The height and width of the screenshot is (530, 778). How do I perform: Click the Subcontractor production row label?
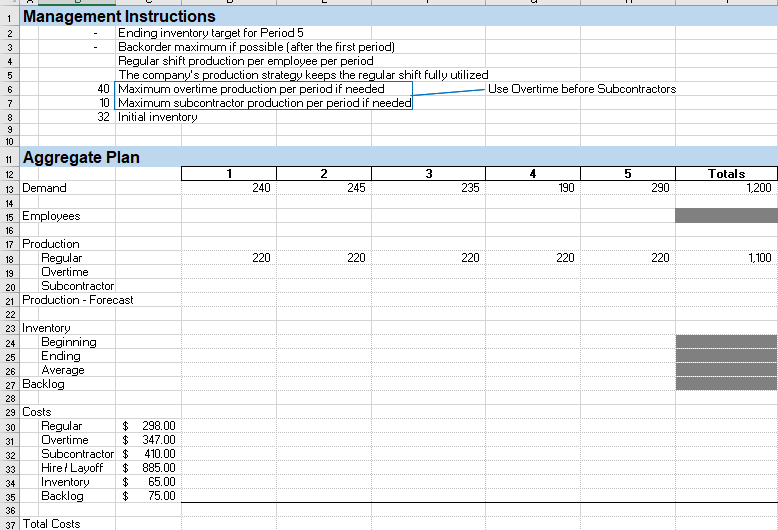[77, 286]
